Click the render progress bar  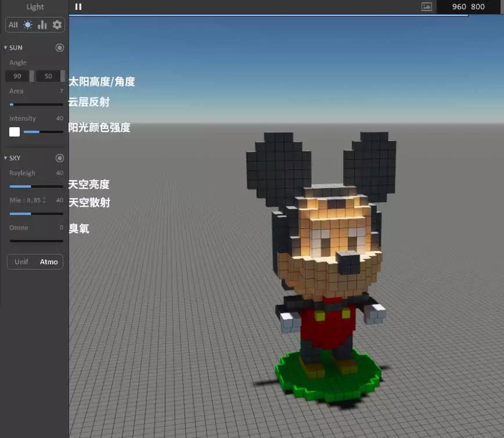[268, 15]
